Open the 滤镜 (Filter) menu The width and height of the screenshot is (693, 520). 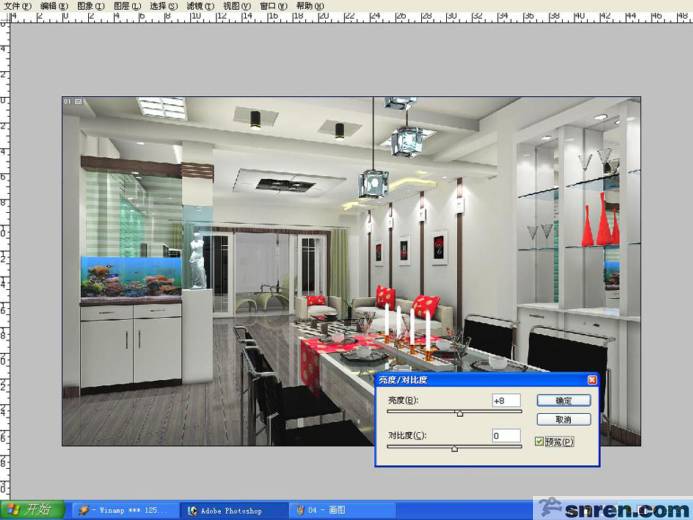click(x=200, y=6)
